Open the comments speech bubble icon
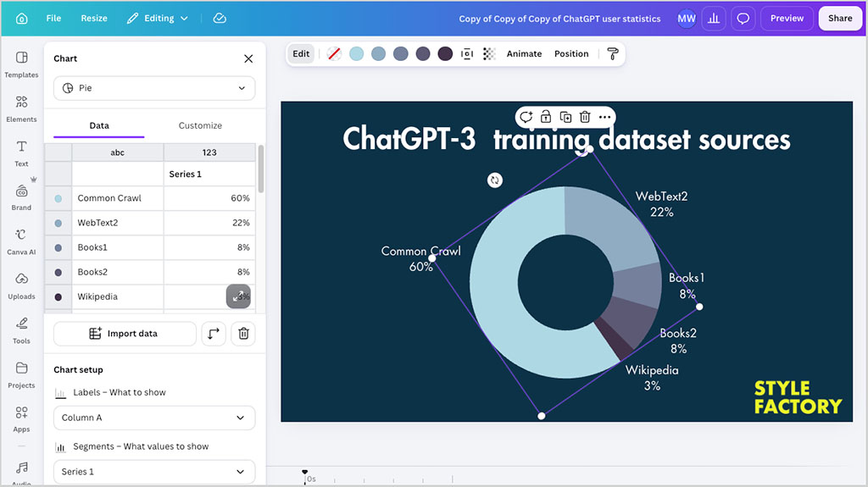868x487 pixels. [743, 19]
